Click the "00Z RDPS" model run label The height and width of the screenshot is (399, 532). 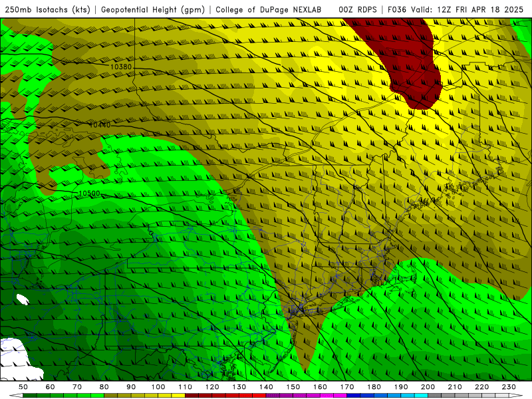click(358, 9)
